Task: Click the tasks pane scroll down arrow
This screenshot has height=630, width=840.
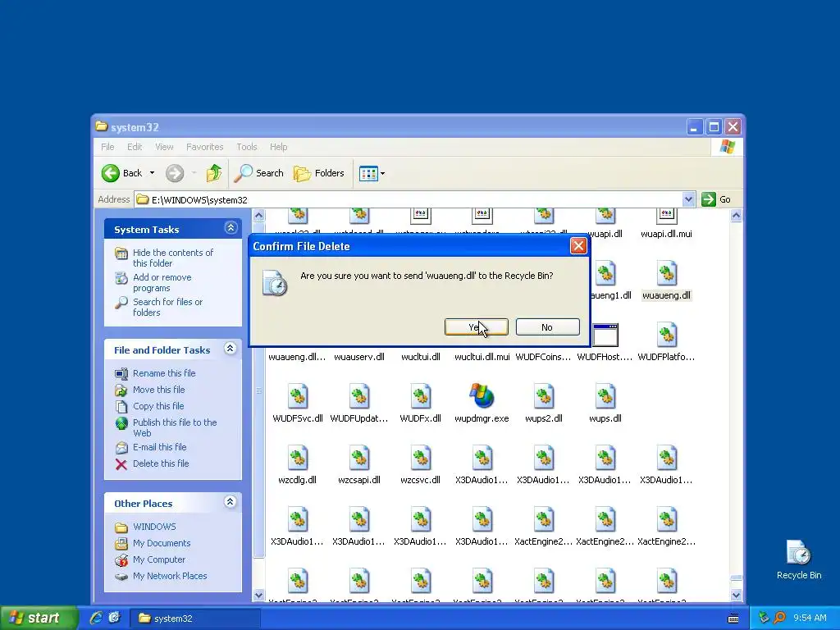Action: pyautogui.click(x=258, y=595)
